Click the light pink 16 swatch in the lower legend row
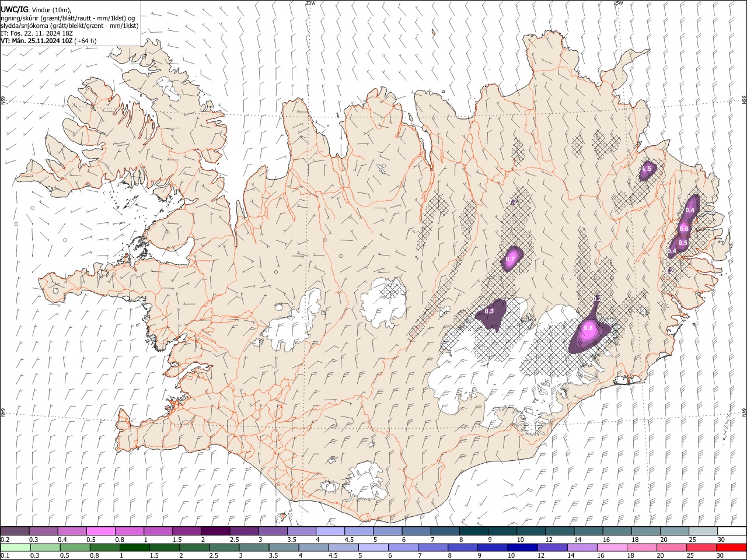The width and height of the screenshot is (747, 560). 612,548
